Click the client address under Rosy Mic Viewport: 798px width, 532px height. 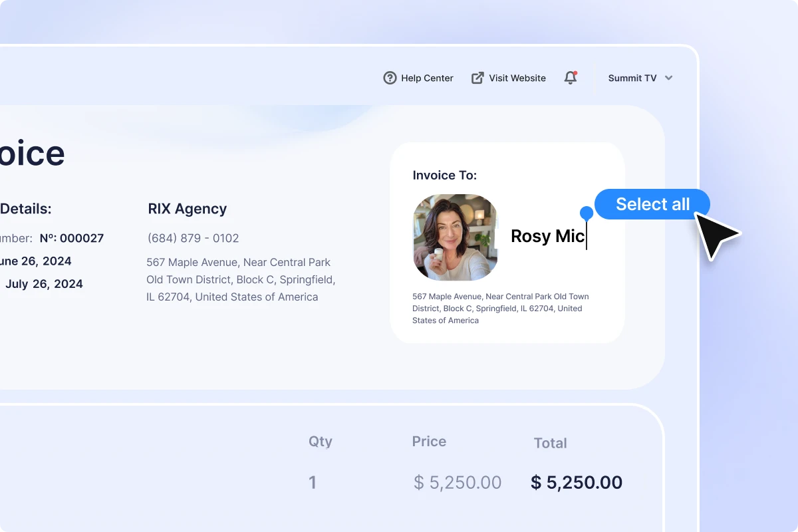click(x=501, y=309)
